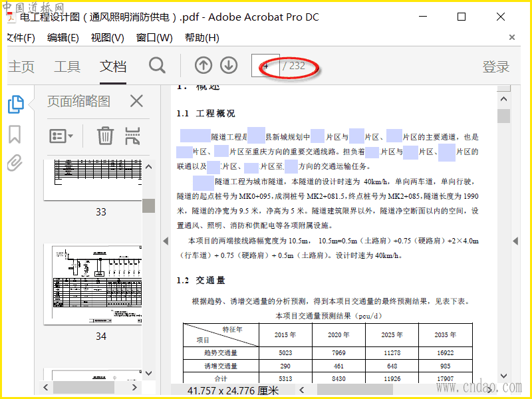Switch to the 主页 tab
Image resolution: width=532 pixels, height=399 pixels.
coord(21,66)
